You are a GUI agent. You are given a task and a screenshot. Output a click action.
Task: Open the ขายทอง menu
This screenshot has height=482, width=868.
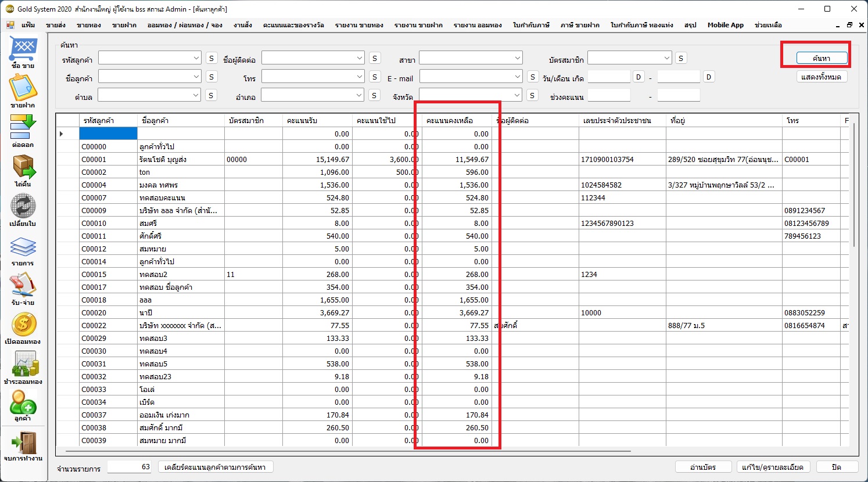click(x=88, y=25)
